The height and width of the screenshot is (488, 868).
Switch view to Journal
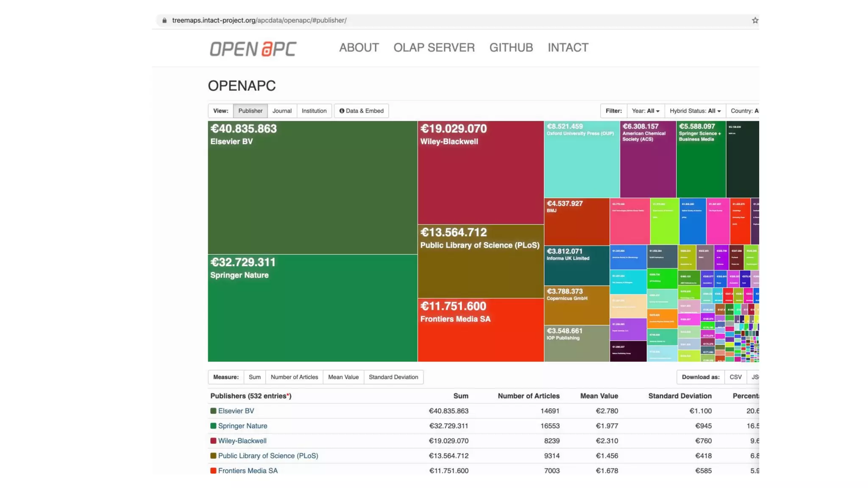[x=282, y=111]
